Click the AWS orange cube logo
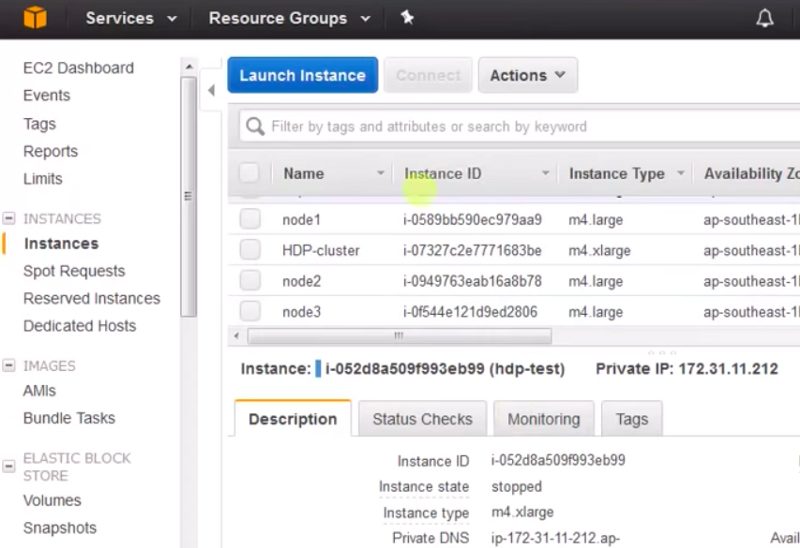The image size is (800, 548). pyautogui.click(x=35, y=18)
